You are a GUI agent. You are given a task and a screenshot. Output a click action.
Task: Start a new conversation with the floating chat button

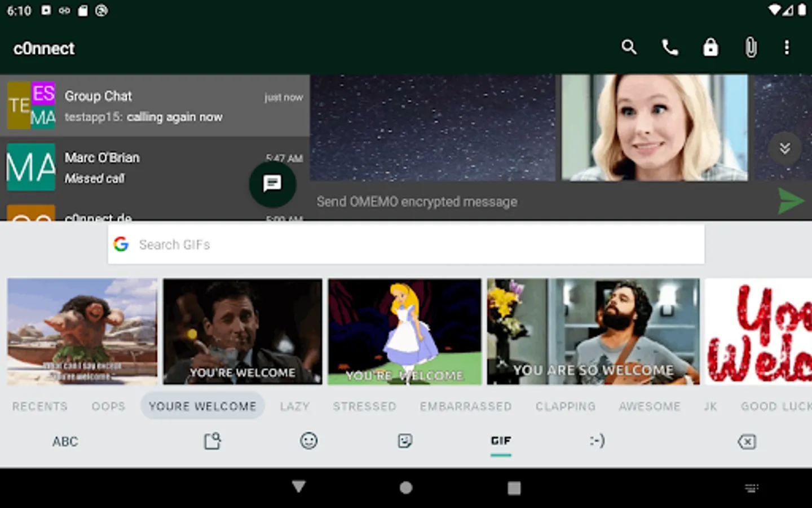click(x=272, y=183)
